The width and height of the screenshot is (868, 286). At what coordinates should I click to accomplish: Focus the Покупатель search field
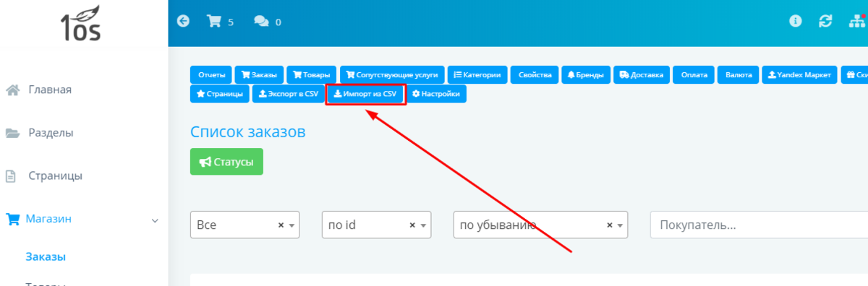point(759,225)
